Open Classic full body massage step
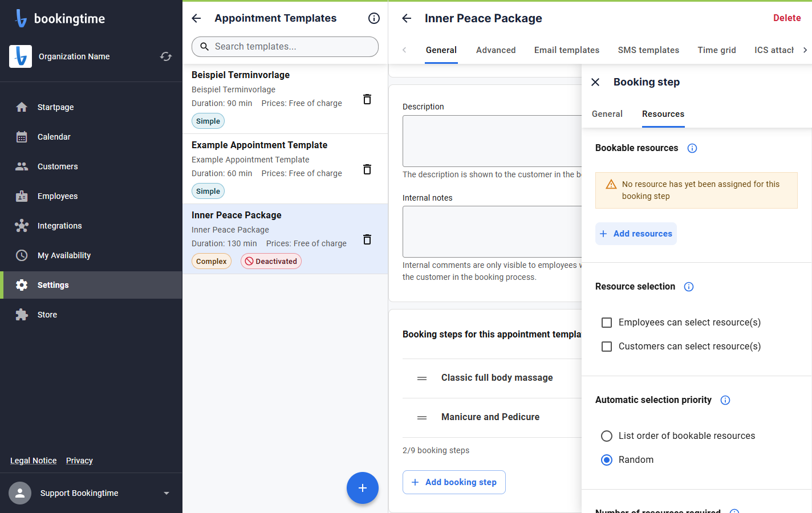The image size is (812, 513). pos(497,378)
